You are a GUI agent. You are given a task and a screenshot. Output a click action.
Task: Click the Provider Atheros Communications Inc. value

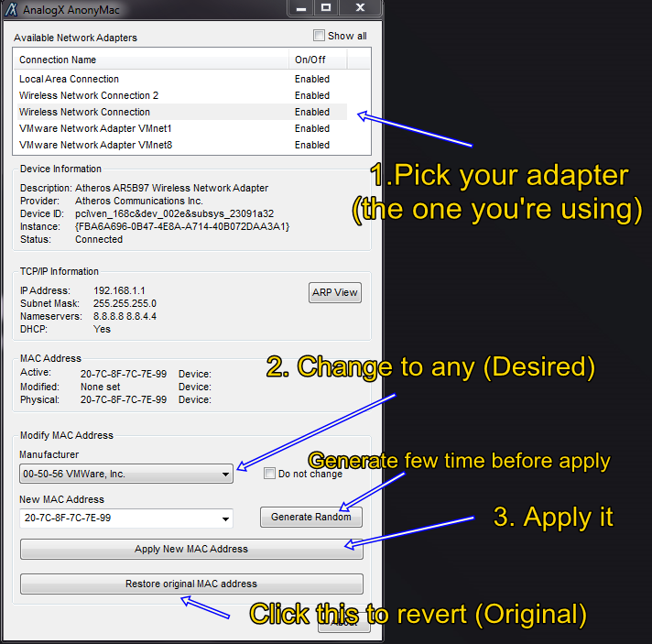coord(139,201)
